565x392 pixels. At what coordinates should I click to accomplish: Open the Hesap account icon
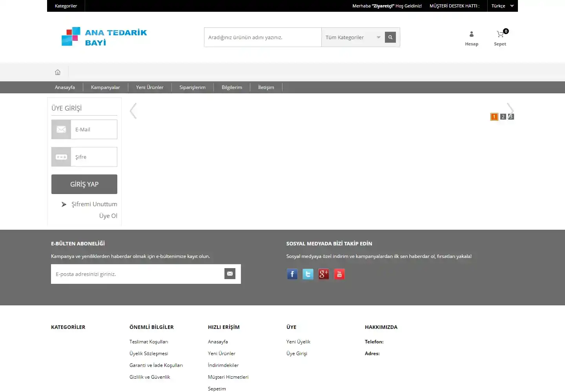[x=472, y=38]
